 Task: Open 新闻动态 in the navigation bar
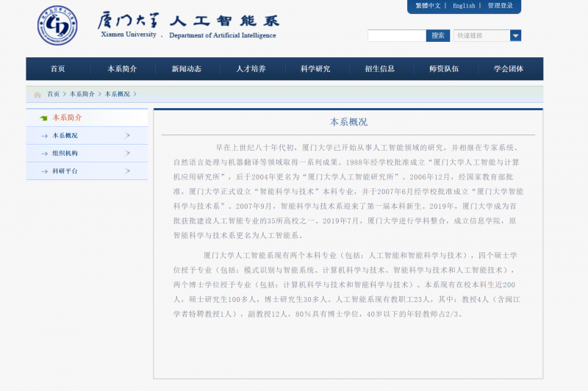[x=186, y=69]
